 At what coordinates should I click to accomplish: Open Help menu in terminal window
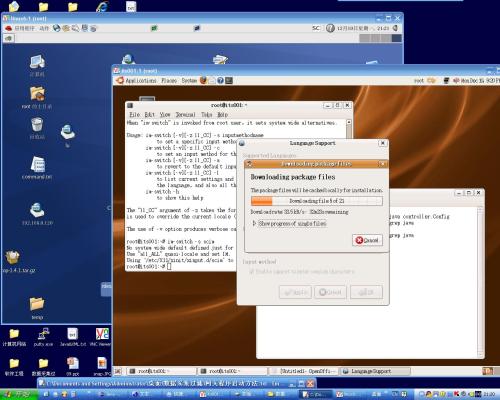coord(223,114)
